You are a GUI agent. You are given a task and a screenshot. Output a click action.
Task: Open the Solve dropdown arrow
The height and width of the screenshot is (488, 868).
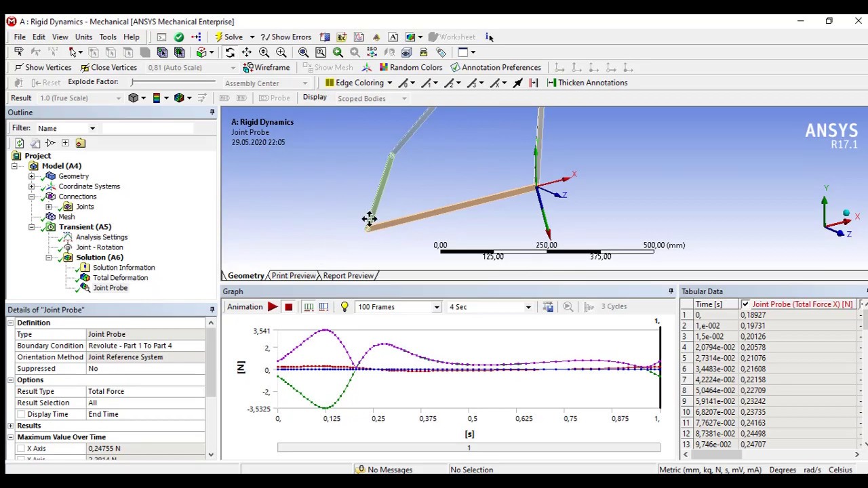click(x=252, y=37)
